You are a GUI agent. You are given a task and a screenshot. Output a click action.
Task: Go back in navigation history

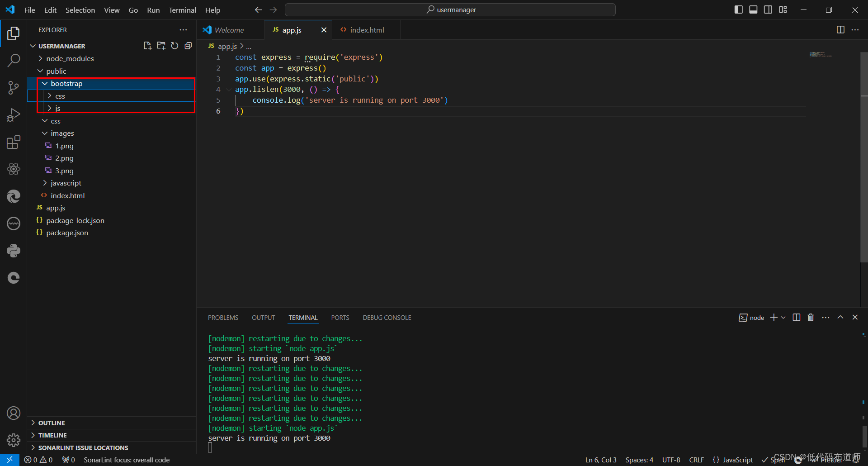click(258, 10)
